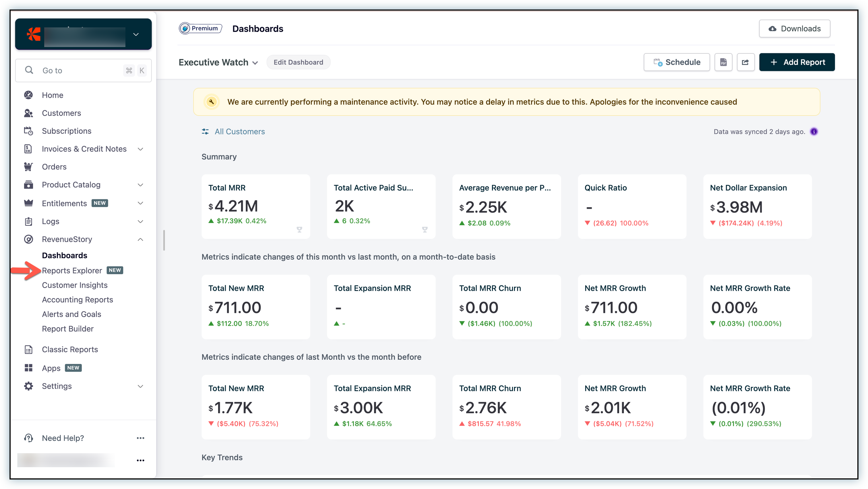This screenshot has height=489, width=868.
Task: Open the Need Help more options dots
Action: pos(141,438)
